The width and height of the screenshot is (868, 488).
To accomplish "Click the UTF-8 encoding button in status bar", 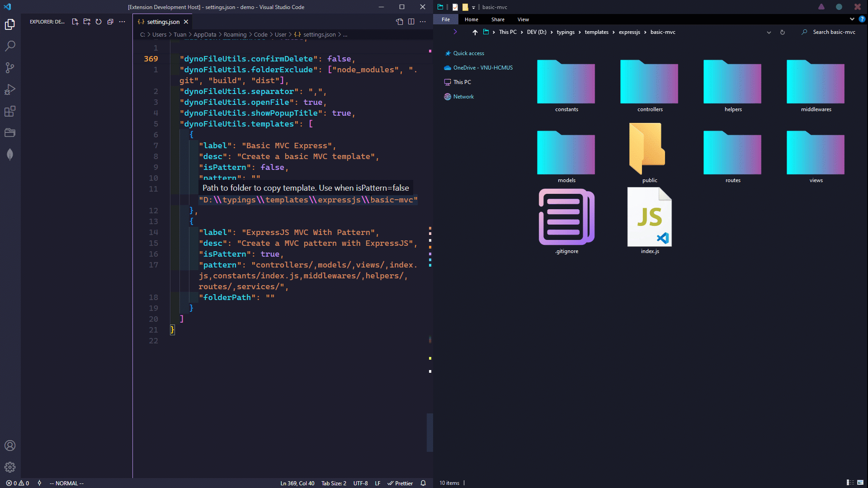I will coord(361,483).
